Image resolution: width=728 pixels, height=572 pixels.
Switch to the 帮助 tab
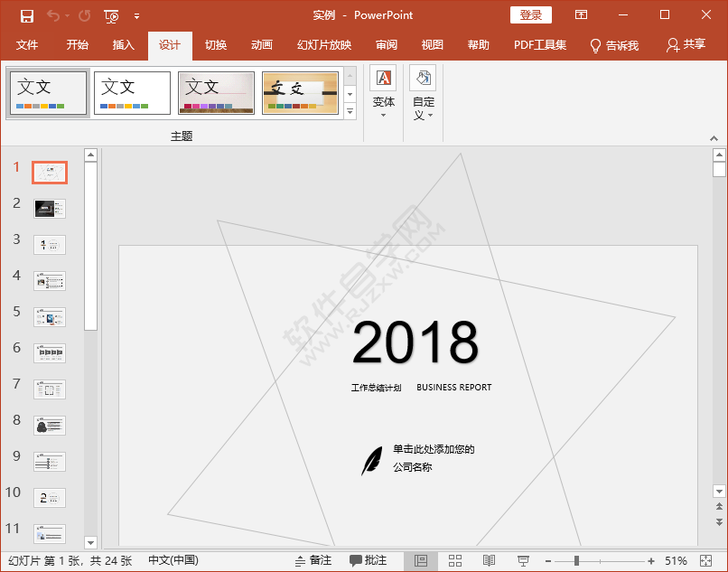pos(479,45)
